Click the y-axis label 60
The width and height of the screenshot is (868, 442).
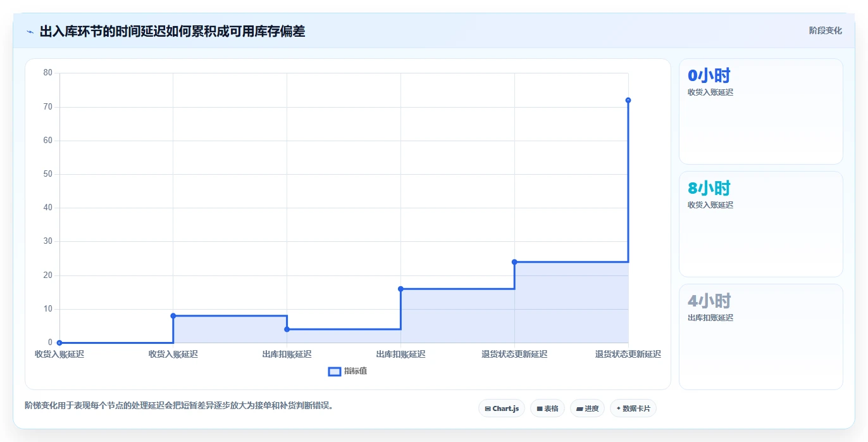click(x=48, y=141)
